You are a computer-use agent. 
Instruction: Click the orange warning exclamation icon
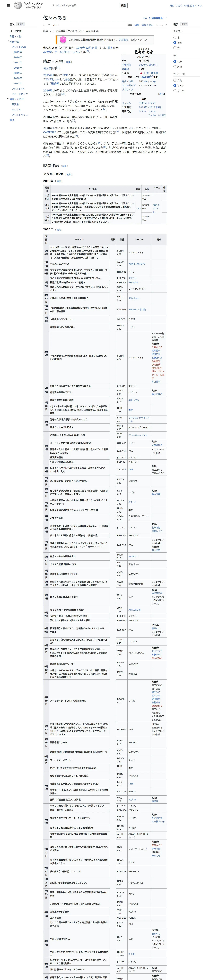coord(63,40)
